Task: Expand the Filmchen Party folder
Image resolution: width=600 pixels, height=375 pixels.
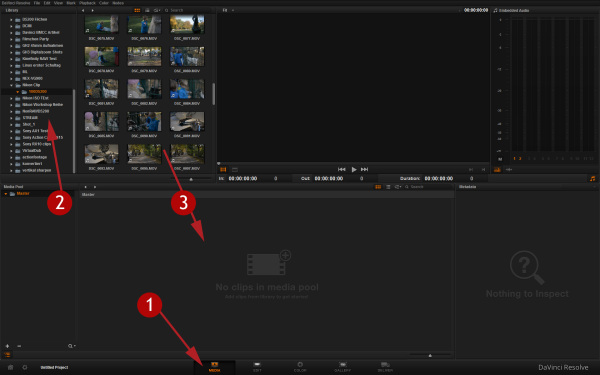Action: point(11,39)
